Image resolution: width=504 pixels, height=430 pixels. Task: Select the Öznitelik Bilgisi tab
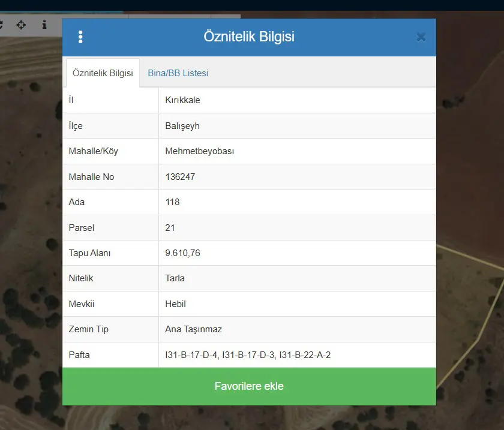click(103, 73)
